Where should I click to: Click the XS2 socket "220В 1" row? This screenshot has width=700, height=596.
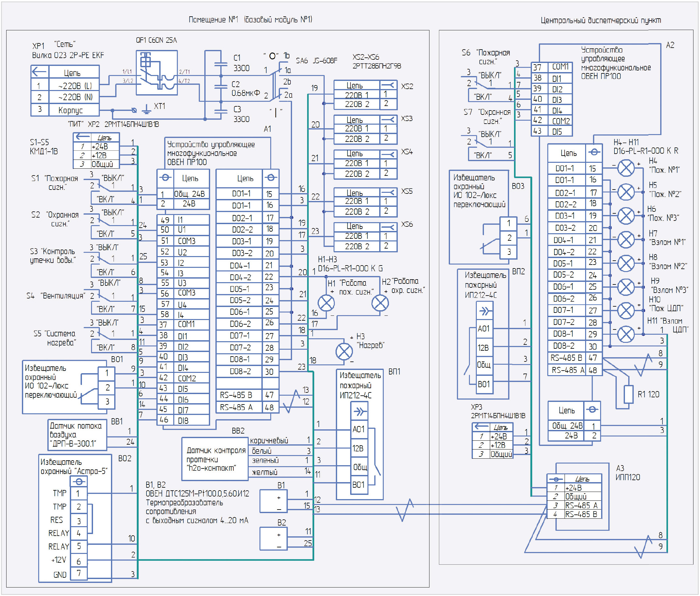point(357,95)
